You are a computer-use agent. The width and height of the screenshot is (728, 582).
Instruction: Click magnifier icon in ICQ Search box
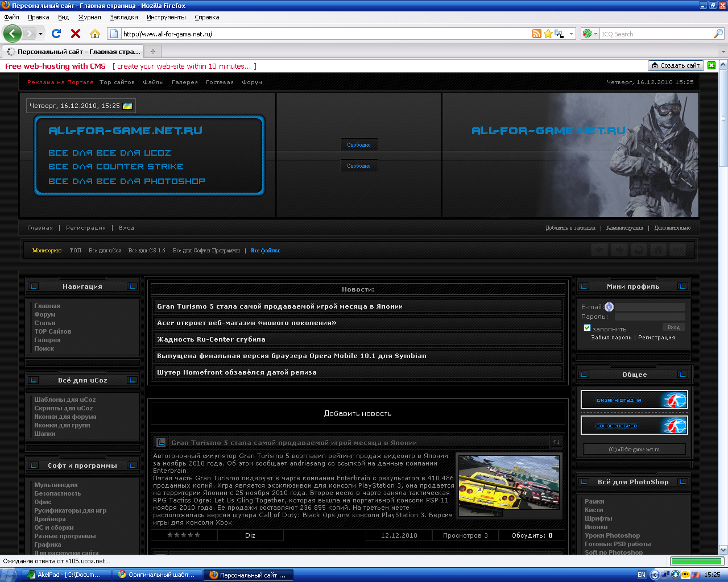[718, 34]
